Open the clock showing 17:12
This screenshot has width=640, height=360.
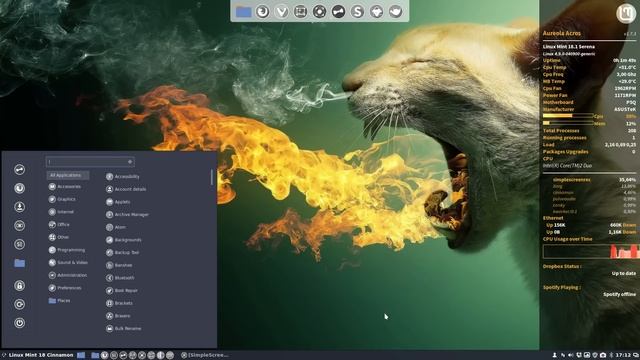(623, 355)
